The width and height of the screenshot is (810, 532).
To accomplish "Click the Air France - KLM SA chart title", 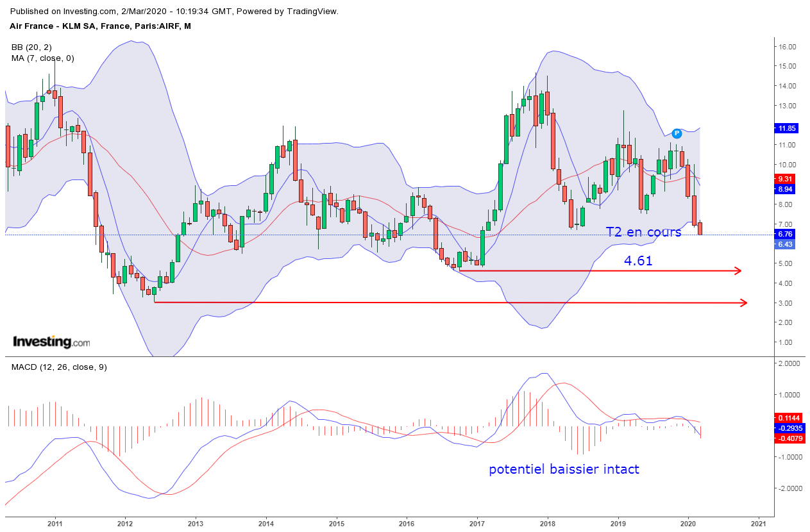I will pos(100,26).
